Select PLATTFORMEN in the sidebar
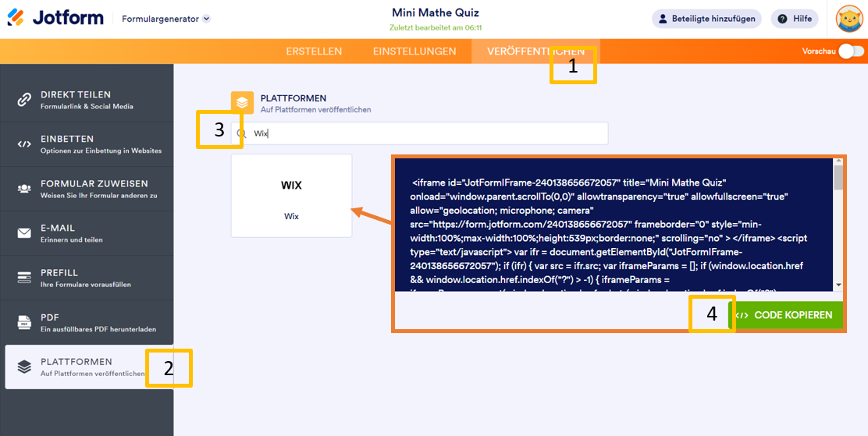Screen dimensions: 868x436 pyautogui.click(x=89, y=367)
